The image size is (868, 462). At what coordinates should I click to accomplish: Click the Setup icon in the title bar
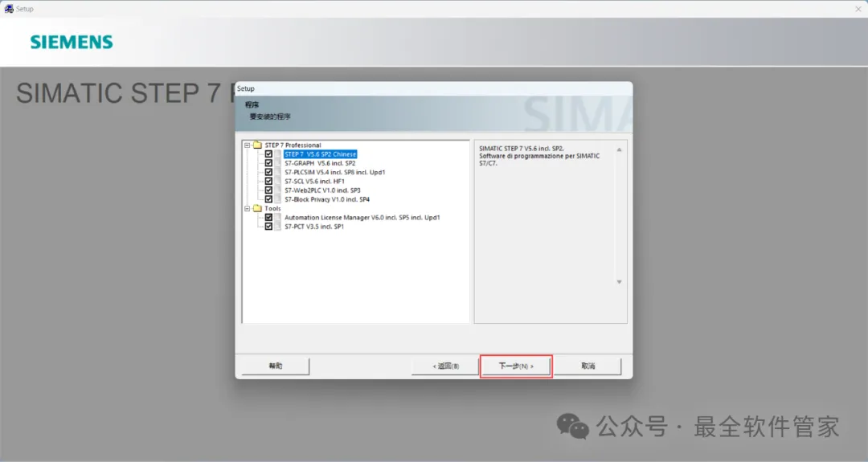(x=9, y=9)
